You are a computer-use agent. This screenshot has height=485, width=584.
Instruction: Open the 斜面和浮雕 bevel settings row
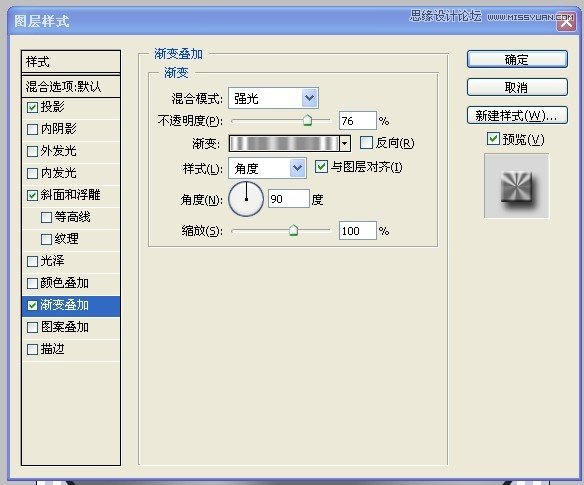pyautogui.click(x=71, y=196)
